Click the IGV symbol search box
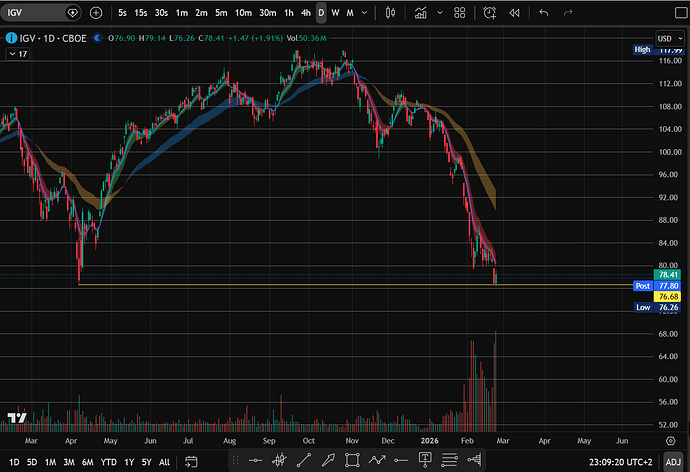This screenshot has height=472, width=690. [35, 13]
